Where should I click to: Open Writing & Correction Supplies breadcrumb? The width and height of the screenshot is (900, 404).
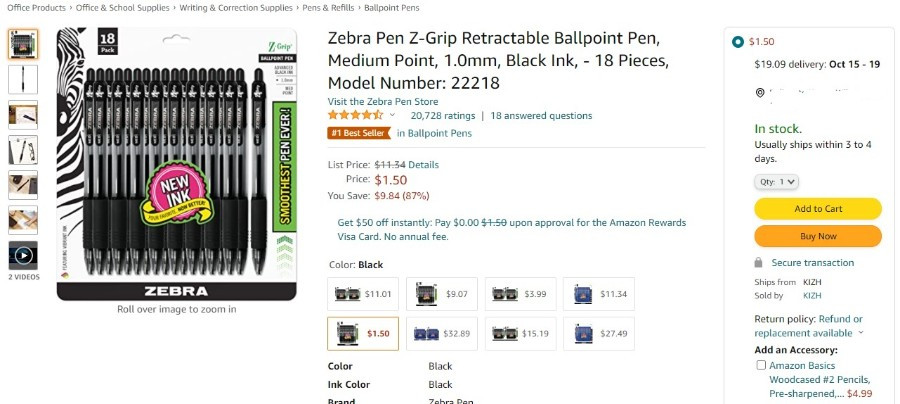click(236, 8)
